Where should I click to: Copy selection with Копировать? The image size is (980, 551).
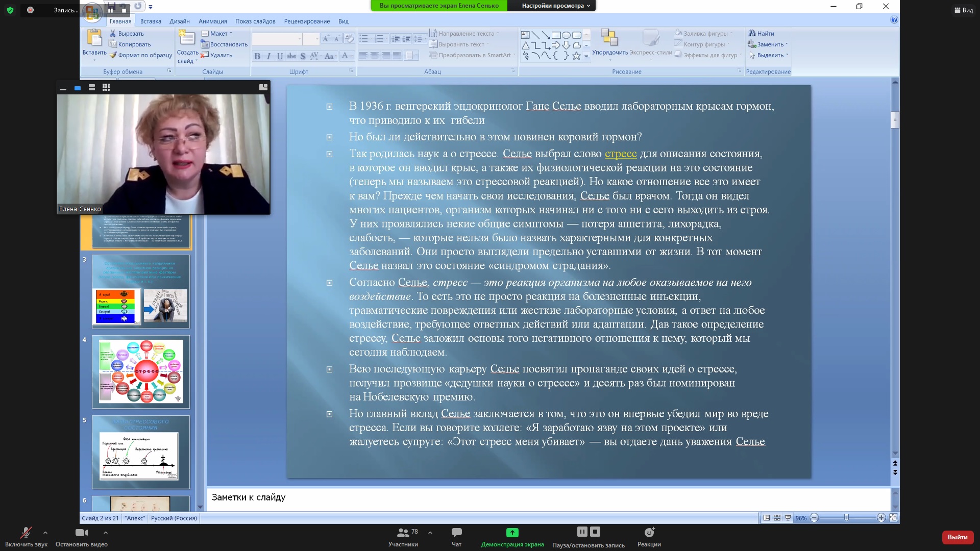(130, 44)
